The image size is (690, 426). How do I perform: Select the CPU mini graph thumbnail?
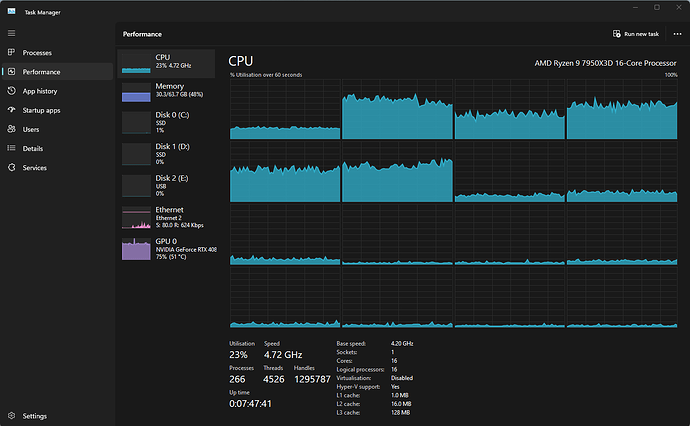pyautogui.click(x=136, y=63)
